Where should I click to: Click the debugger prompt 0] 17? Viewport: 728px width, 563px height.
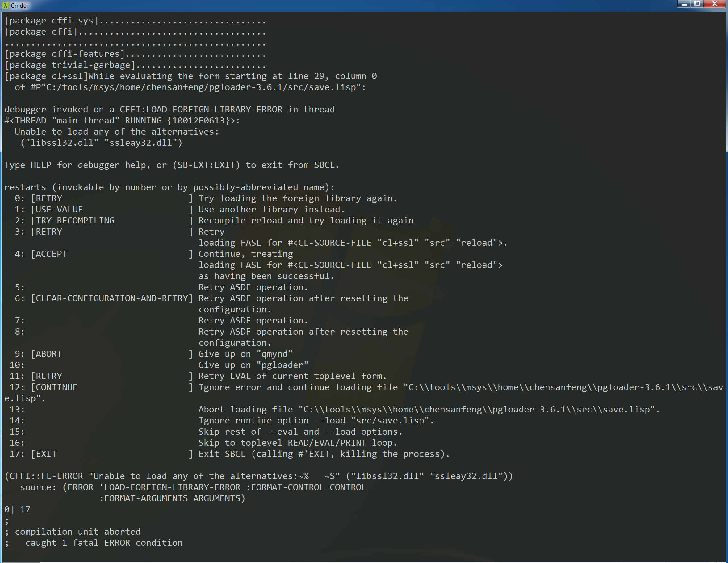click(x=17, y=509)
